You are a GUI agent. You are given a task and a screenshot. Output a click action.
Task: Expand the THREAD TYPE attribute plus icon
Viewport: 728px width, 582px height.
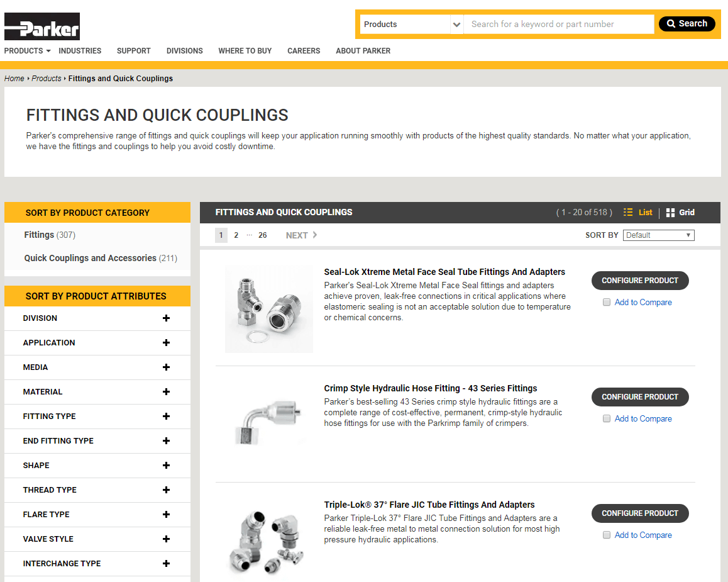166,490
